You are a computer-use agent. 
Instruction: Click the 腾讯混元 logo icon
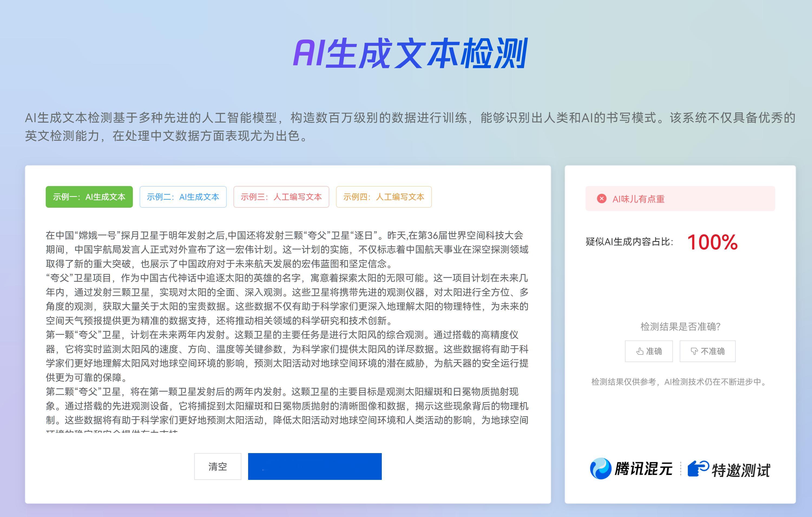click(x=601, y=469)
